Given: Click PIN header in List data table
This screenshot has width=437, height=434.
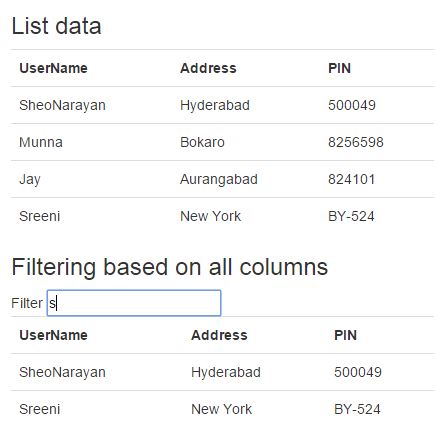Looking at the screenshot, I should (339, 68).
